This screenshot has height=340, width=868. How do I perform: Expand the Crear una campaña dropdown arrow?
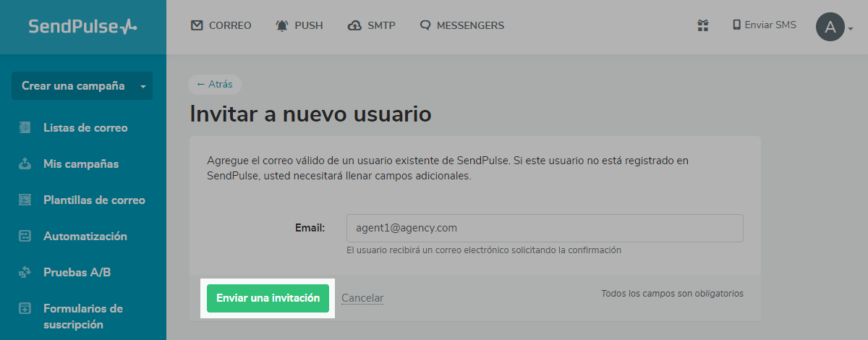pos(143,86)
